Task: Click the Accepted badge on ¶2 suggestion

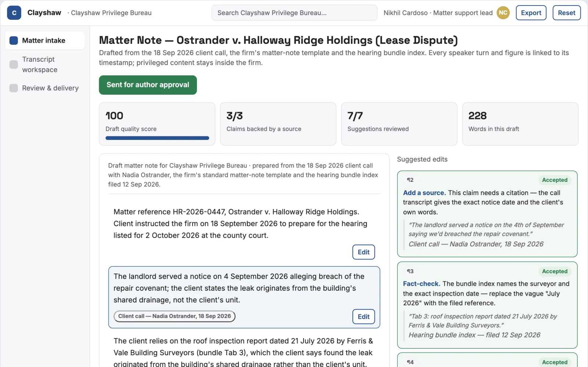Action: point(555,180)
